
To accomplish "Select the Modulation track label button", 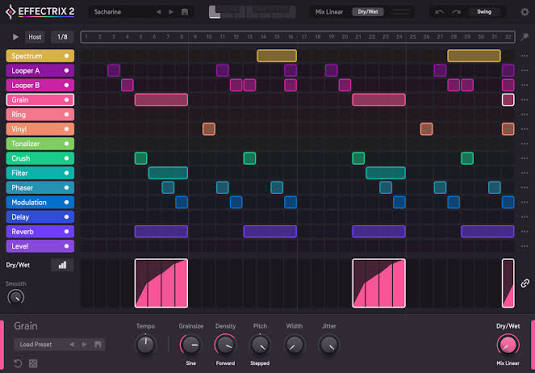I will [40, 202].
